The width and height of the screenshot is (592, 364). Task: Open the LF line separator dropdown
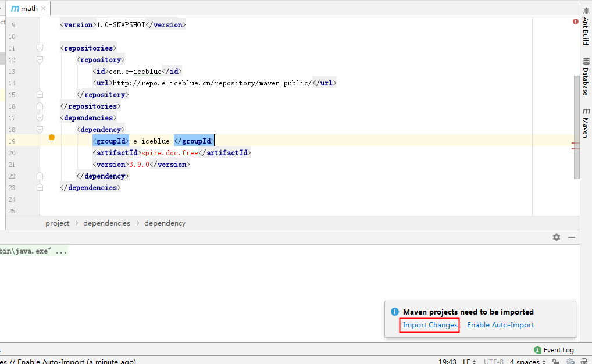[x=469, y=361]
